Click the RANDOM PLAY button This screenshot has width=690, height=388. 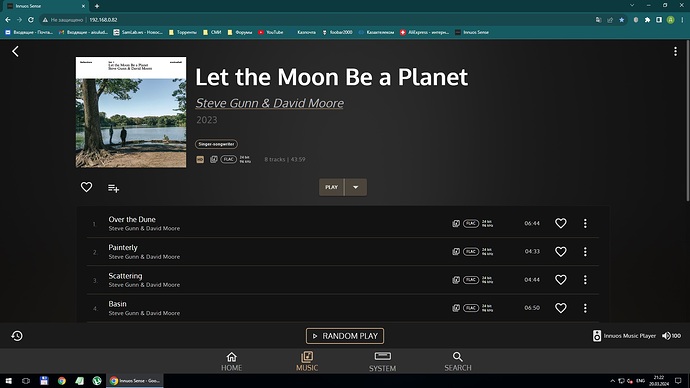(x=345, y=336)
